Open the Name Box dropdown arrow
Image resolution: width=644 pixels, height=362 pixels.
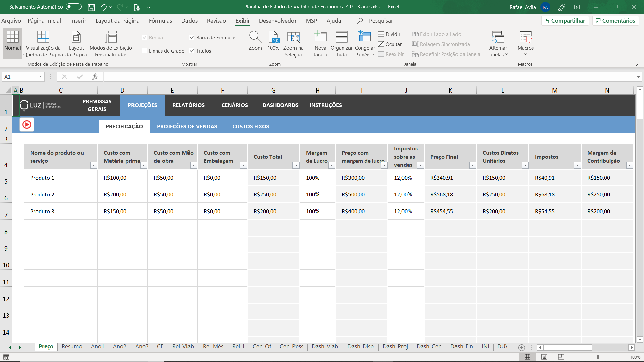coord(40,77)
